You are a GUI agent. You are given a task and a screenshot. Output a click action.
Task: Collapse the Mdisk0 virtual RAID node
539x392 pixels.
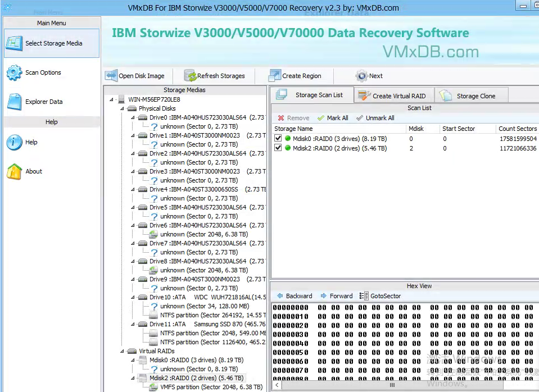133,360
